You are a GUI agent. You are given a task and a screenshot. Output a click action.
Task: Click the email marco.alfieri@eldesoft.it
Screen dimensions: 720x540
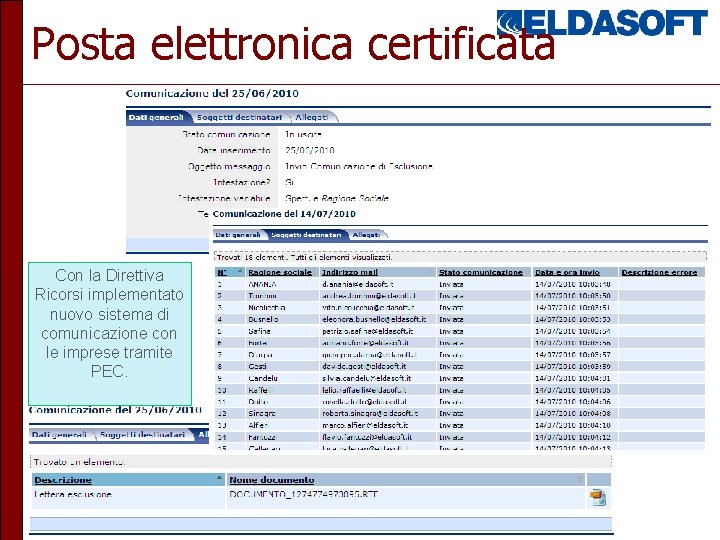pos(365,425)
